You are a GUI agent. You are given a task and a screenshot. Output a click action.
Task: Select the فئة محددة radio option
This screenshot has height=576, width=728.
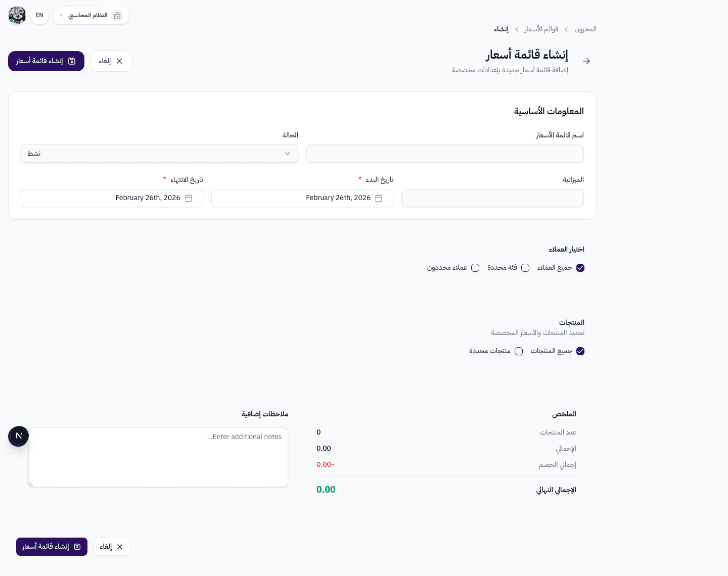tap(525, 267)
